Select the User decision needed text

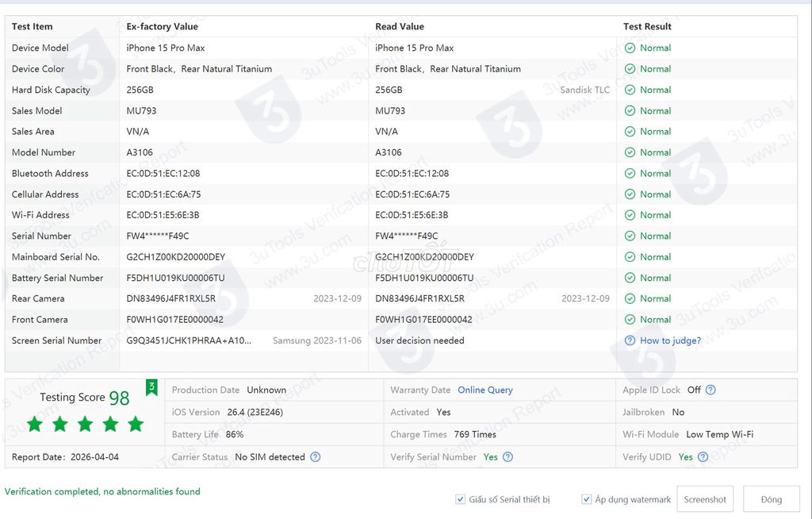pos(419,340)
